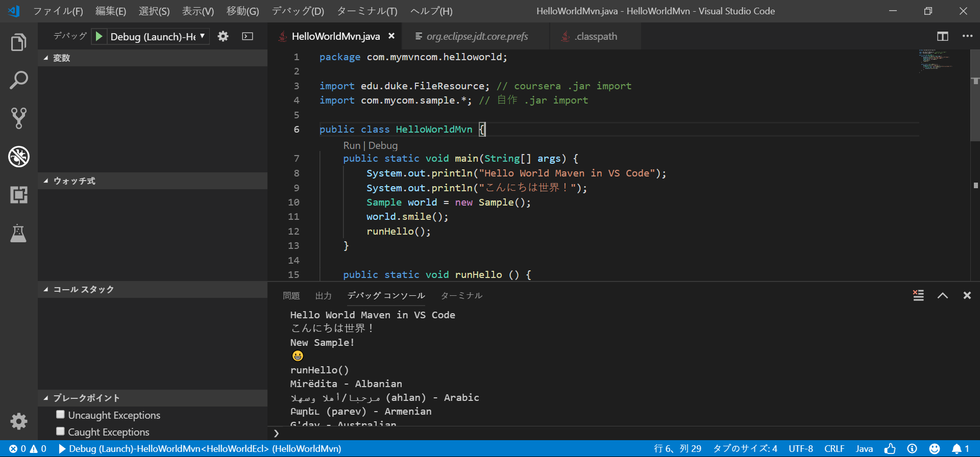Open the 選択(S) menu
Image resolution: width=980 pixels, height=457 pixels.
tap(154, 11)
